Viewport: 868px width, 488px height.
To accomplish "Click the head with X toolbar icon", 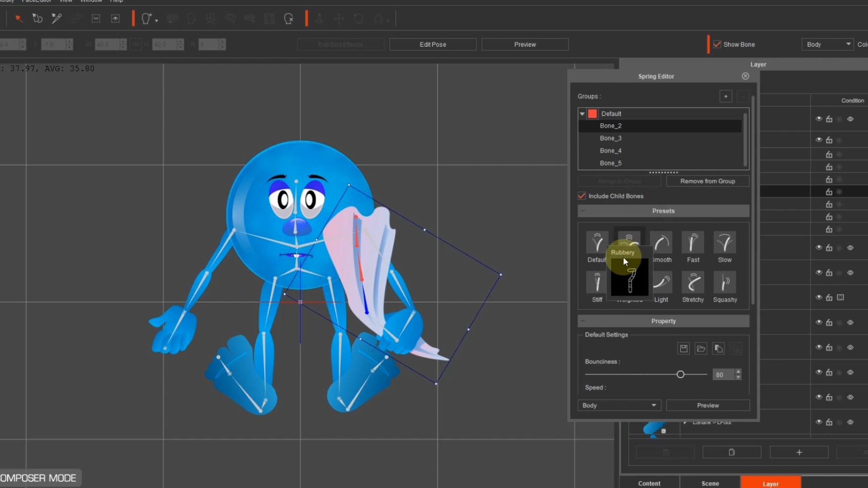I will point(289,19).
